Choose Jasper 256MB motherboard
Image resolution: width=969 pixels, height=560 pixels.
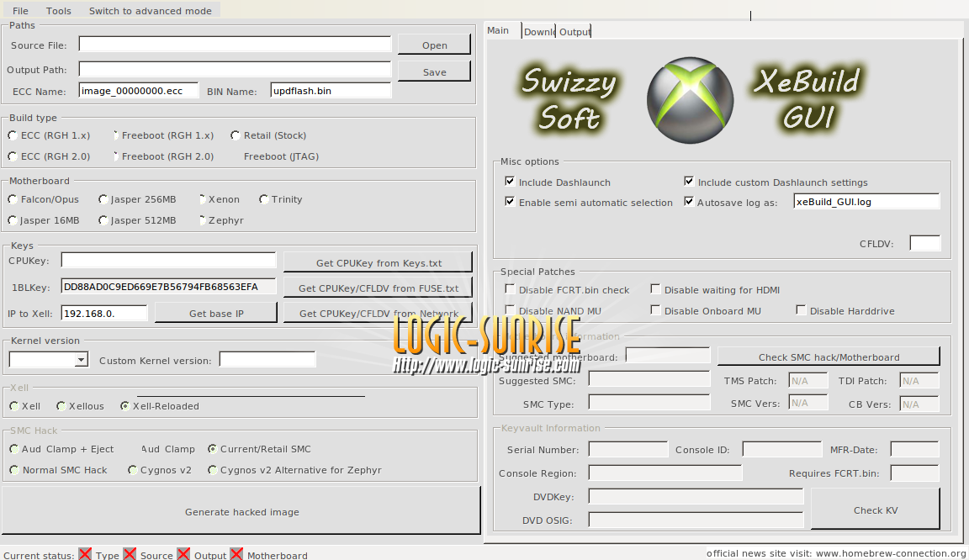pos(137,199)
